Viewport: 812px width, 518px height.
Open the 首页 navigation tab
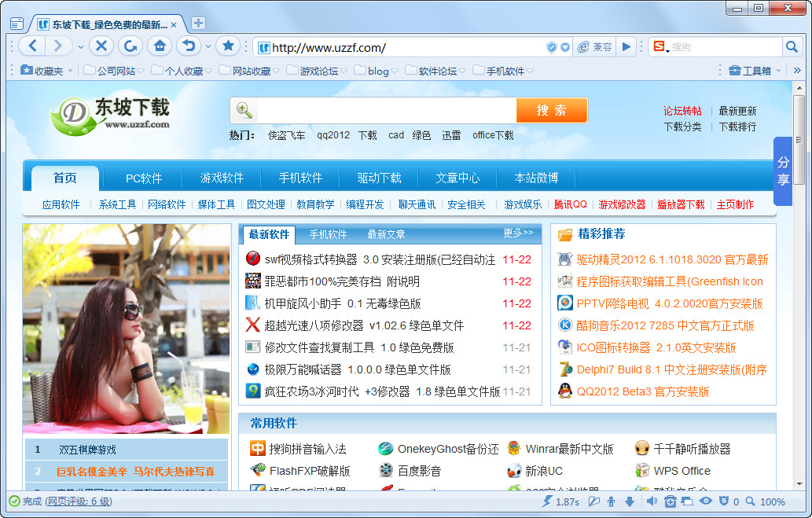coord(64,178)
